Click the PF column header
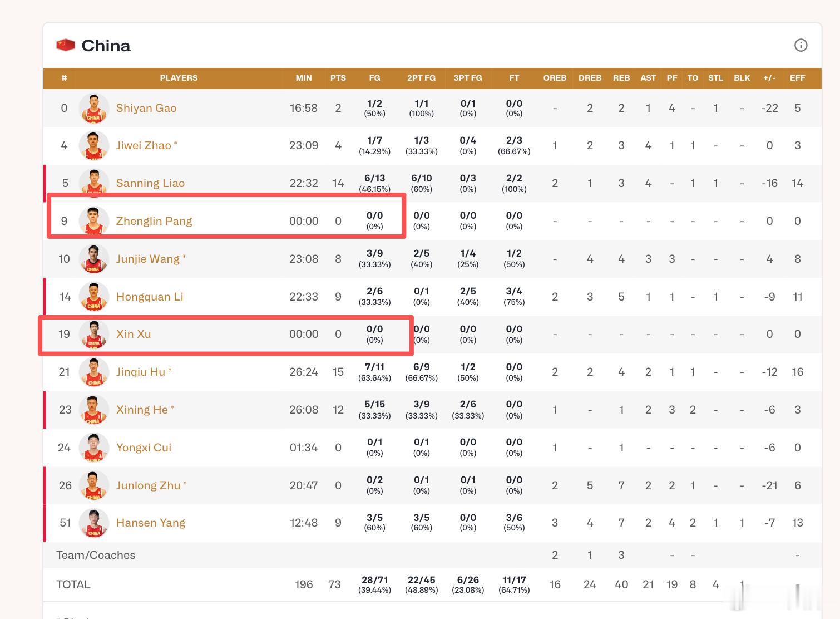This screenshot has height=619, width=840. [672, 78]
